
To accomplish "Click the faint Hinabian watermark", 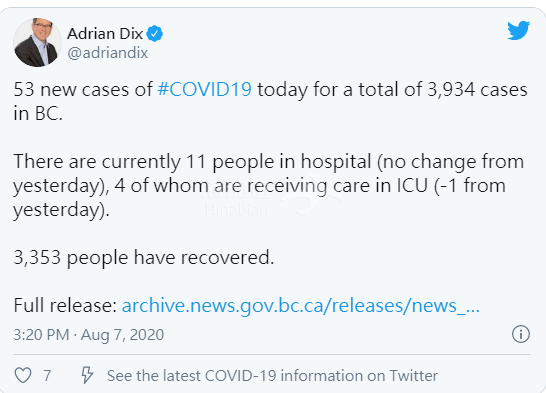I will click(236, 210).
